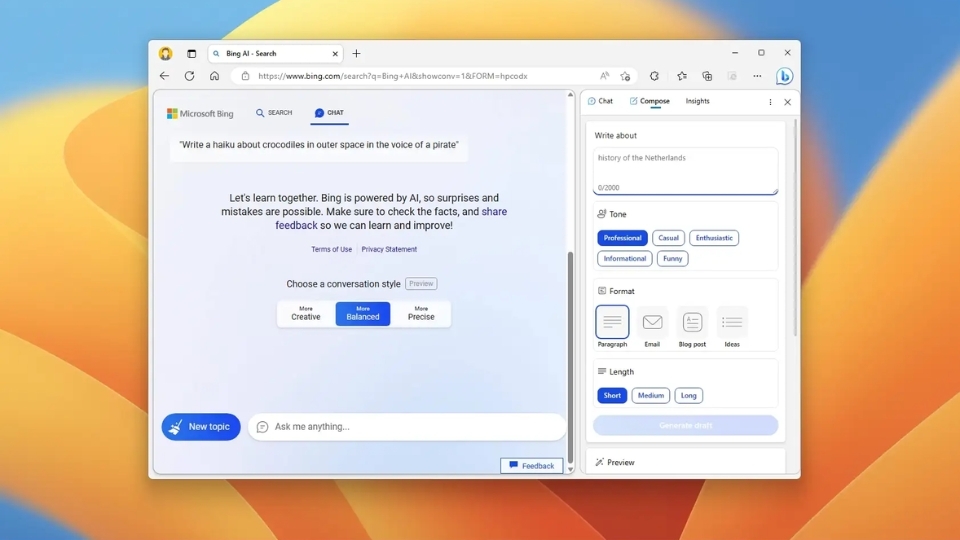Choose More Balanced conversation style
This screenshot has width=960, height=540.
pos(362,313)
